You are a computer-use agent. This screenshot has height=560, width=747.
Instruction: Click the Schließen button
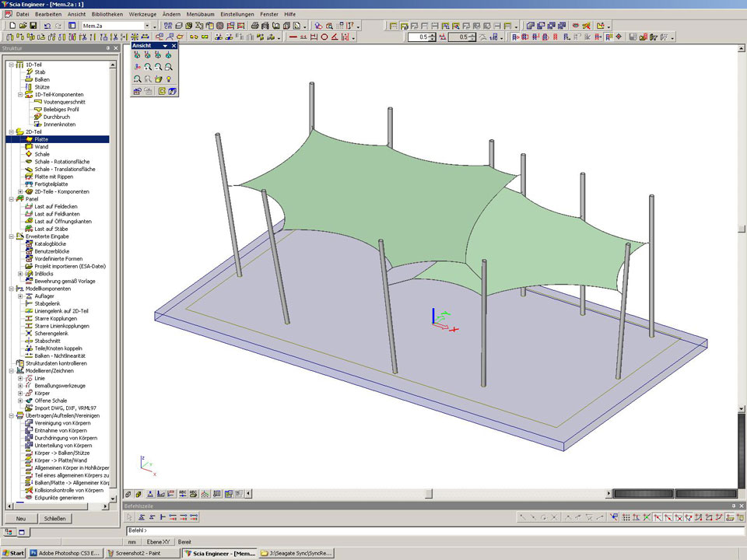54,518
